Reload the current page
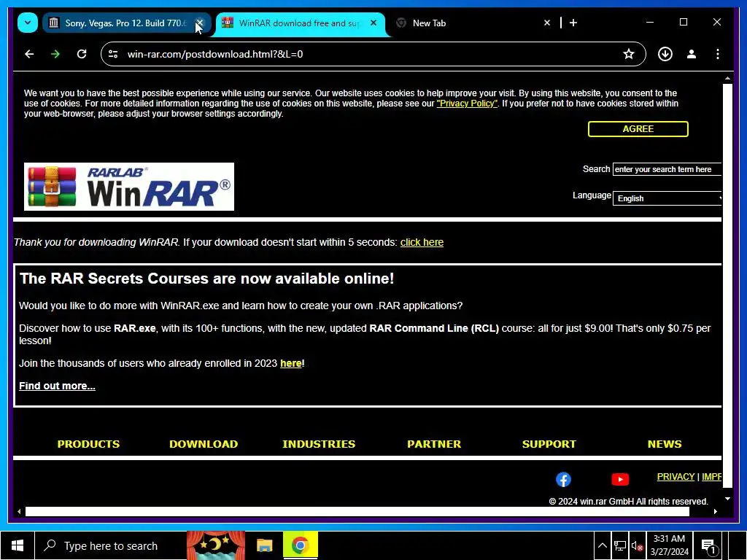The image size is (747, 560). coord(82,54)
